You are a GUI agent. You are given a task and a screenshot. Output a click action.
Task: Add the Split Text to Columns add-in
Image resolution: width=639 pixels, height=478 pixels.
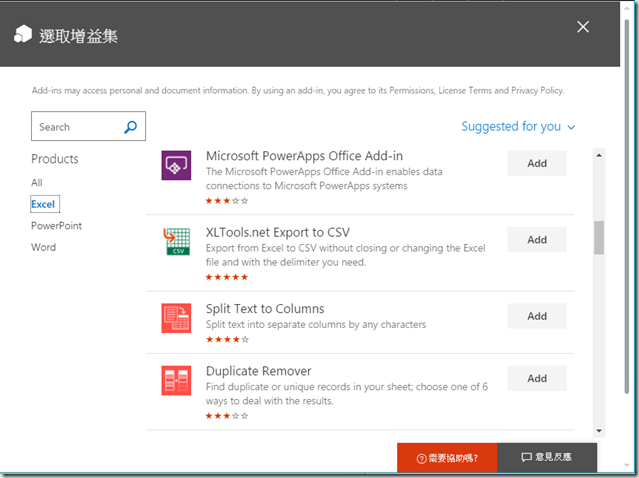coord(537,316)
